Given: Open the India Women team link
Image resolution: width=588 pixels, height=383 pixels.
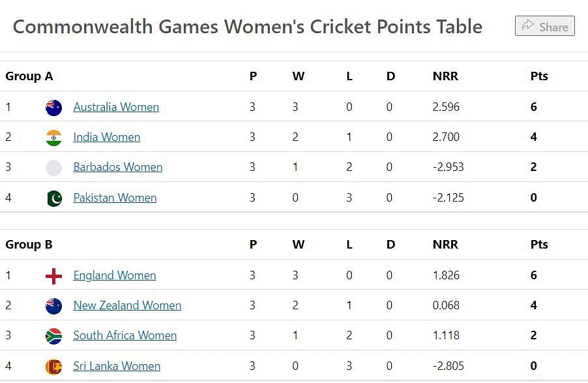Looking at the screenshot, I should tap(106, 137).
